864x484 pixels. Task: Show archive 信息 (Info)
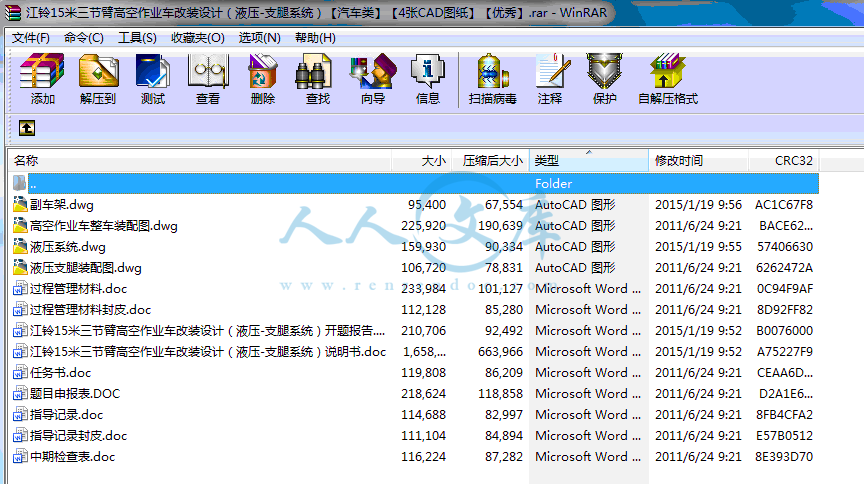(x=428, y=79)
